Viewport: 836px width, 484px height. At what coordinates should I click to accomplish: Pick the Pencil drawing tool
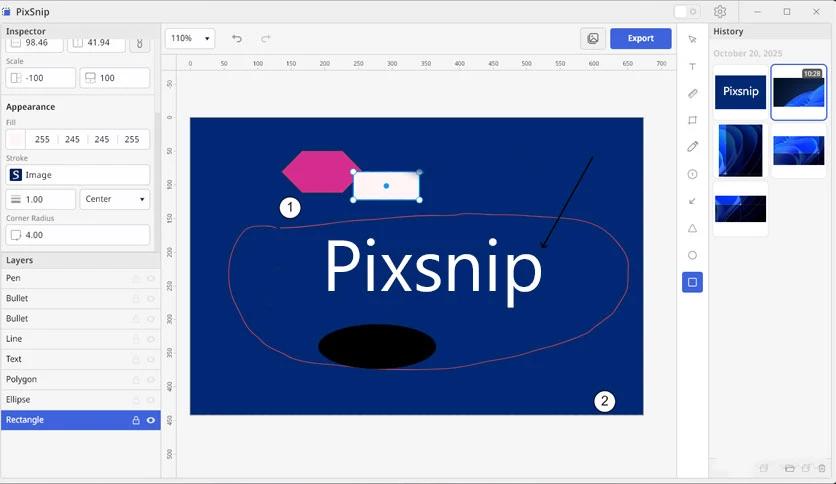tap(692, 147)
